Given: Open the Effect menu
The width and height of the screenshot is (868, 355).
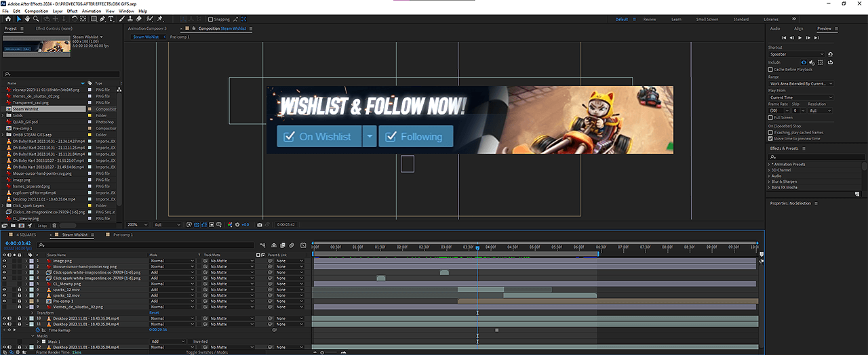Looking at the screenshot, I should [x=73, y=11].
